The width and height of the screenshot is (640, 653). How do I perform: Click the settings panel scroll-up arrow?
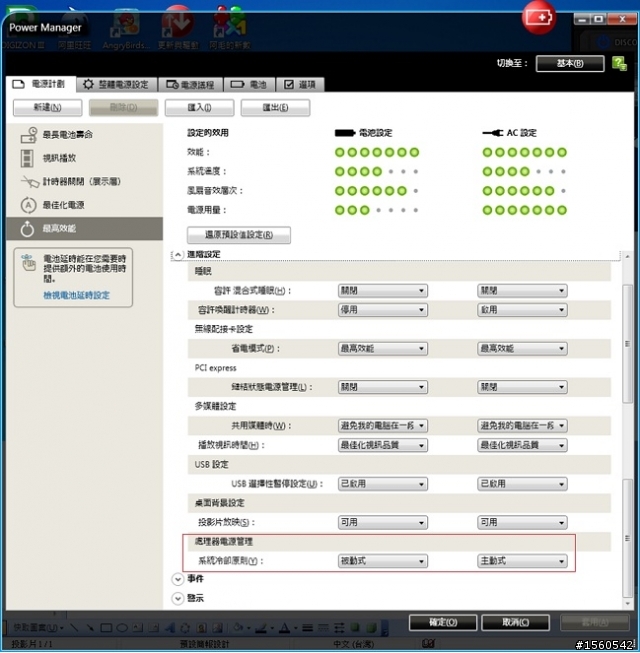[628, 257]
